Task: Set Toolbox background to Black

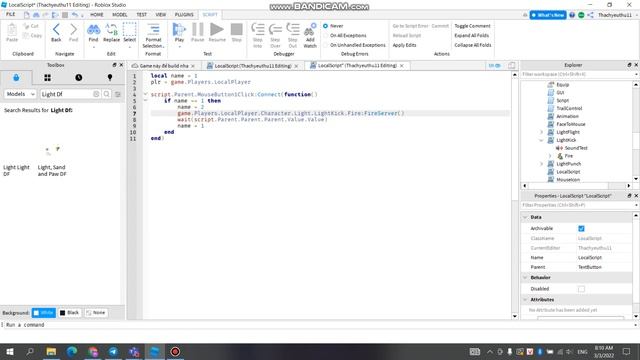Action: tap(70, 313)
